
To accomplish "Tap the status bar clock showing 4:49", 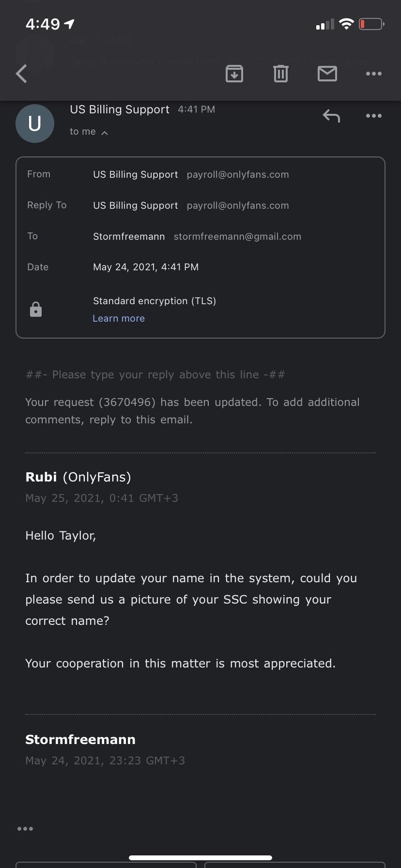I will (43, 24).
